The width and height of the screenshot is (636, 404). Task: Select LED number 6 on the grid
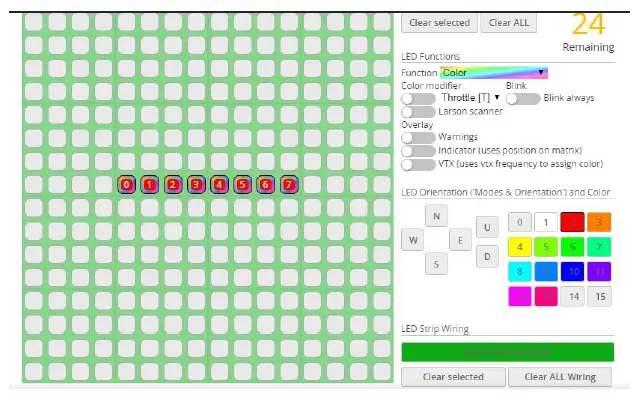[266, 185]
